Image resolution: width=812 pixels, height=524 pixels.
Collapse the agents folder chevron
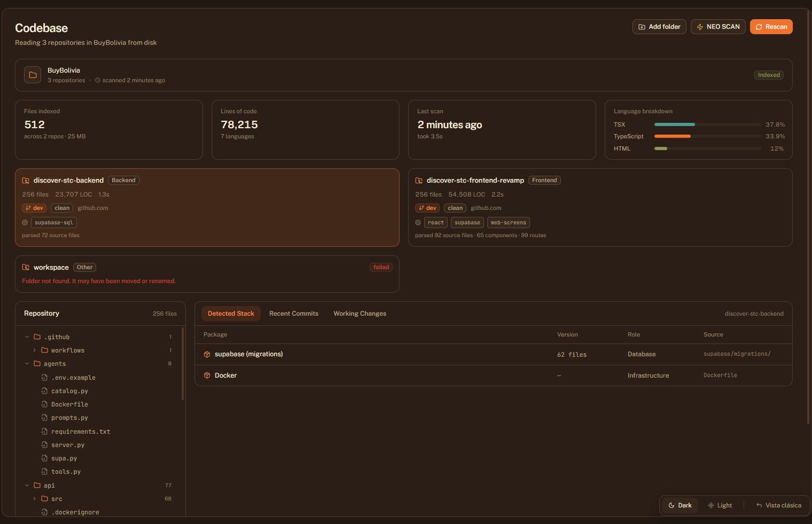(x=27, y=364)
